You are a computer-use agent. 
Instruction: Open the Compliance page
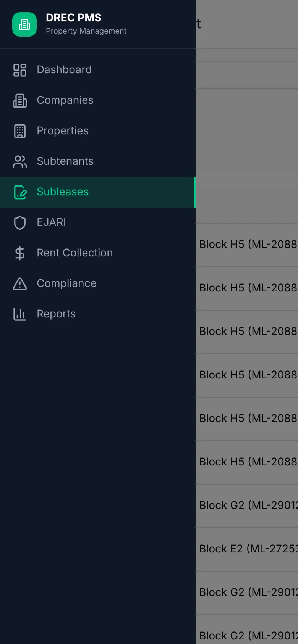point(98,283)
